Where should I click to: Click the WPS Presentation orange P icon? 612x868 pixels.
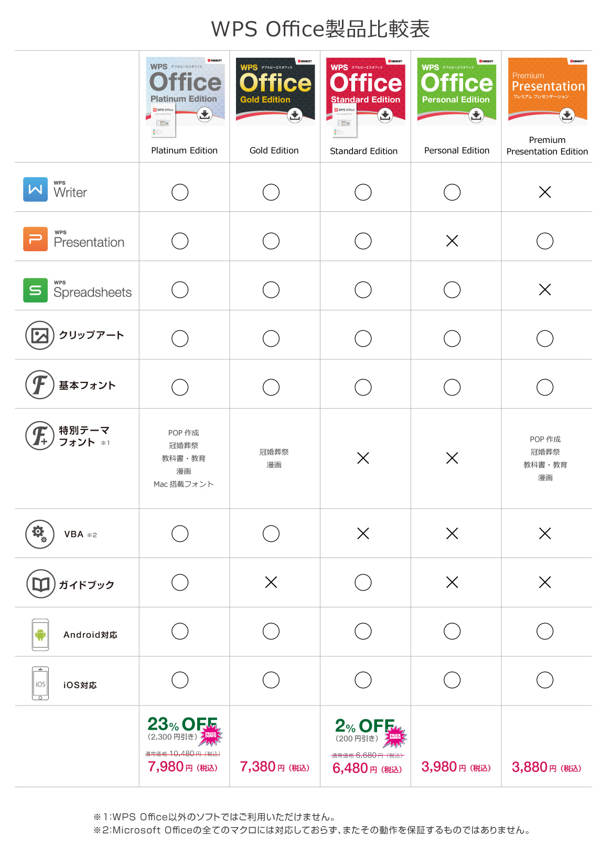click(x=35, y=239)
